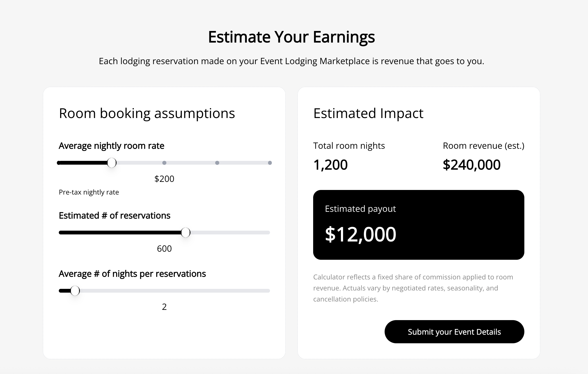588x374 pixels.
Task: Select the middle tick on the room rate slider
Action: 164,163
